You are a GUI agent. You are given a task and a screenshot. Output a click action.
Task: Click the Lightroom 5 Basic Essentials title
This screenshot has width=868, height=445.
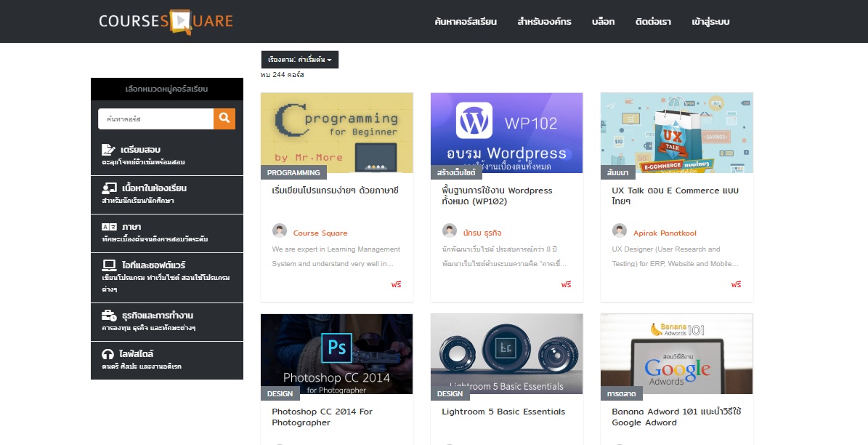(x=503, y=412)
